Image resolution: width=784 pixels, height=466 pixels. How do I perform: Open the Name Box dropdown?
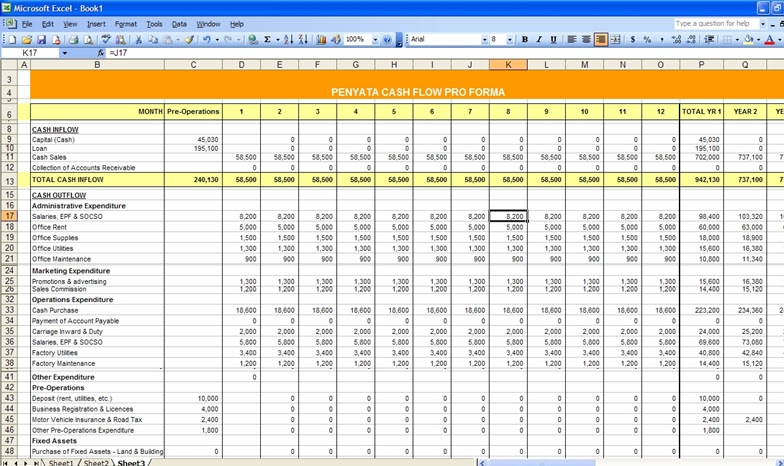64,52
